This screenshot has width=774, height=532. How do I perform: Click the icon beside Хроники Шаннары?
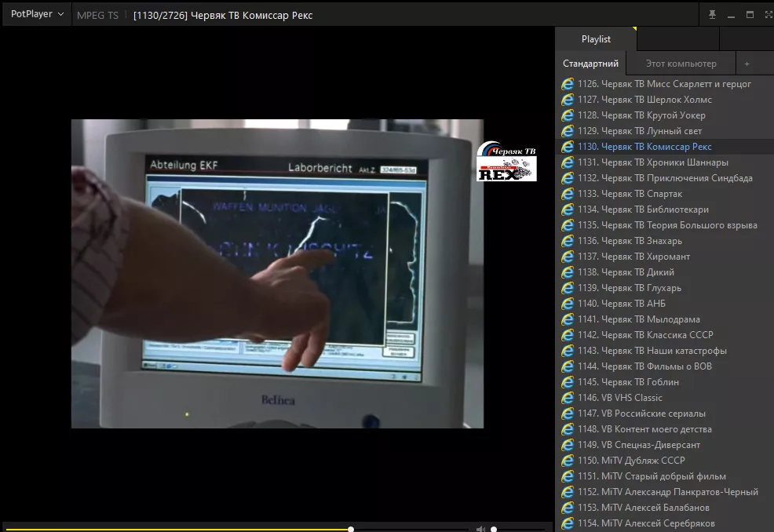point(568,162)
